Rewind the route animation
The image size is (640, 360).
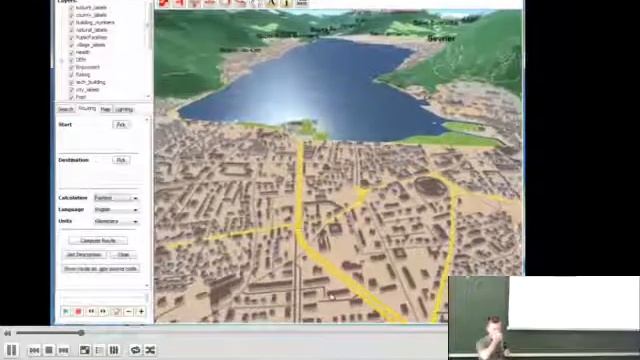(x=91, y=312)
